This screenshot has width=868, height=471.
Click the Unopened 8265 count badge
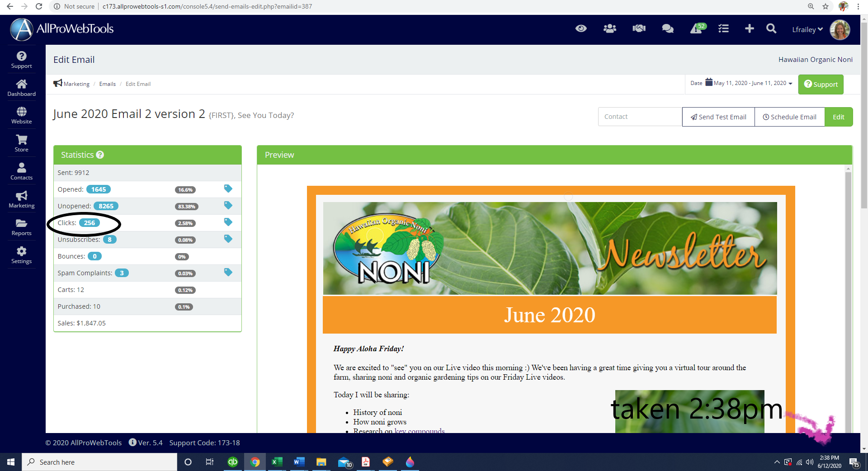pyautogui.click(x=106, y=206)
